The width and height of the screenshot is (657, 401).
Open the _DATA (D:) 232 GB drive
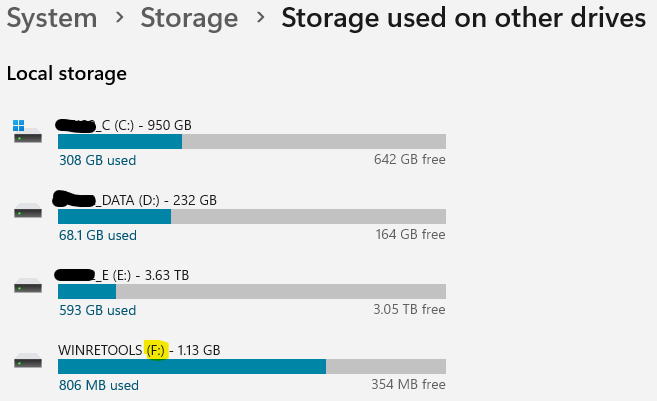pos(135,200)
